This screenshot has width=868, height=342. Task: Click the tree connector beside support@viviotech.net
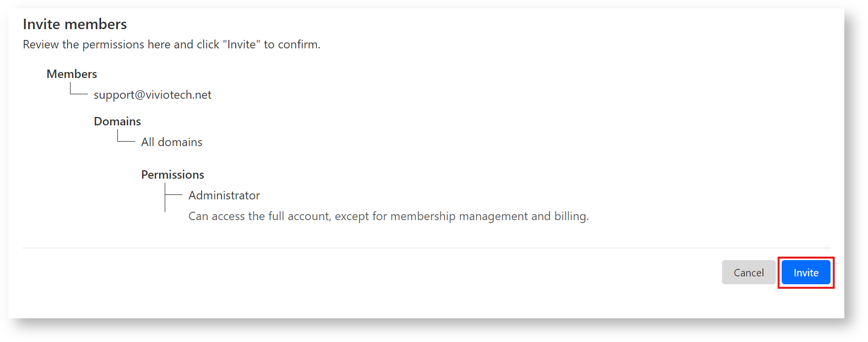click(x=78, y=91)
